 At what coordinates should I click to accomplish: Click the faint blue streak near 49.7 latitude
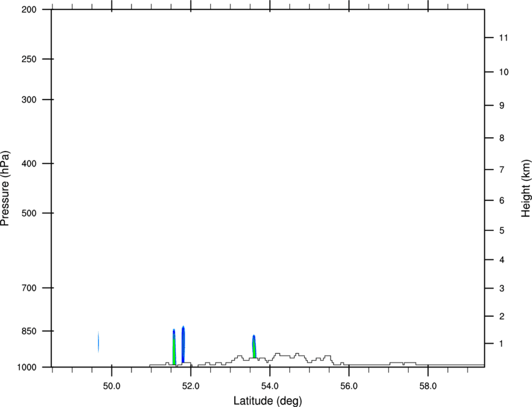[98, 342]
